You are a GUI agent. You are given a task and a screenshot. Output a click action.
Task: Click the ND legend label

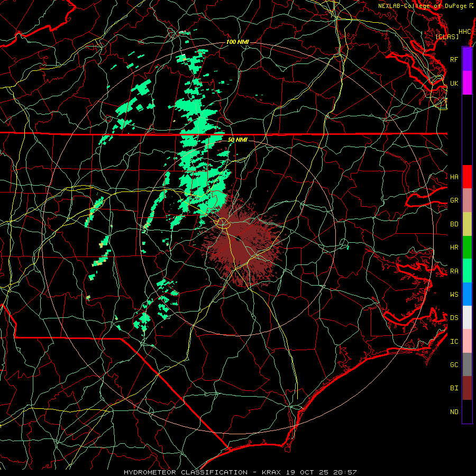point(454,412)
